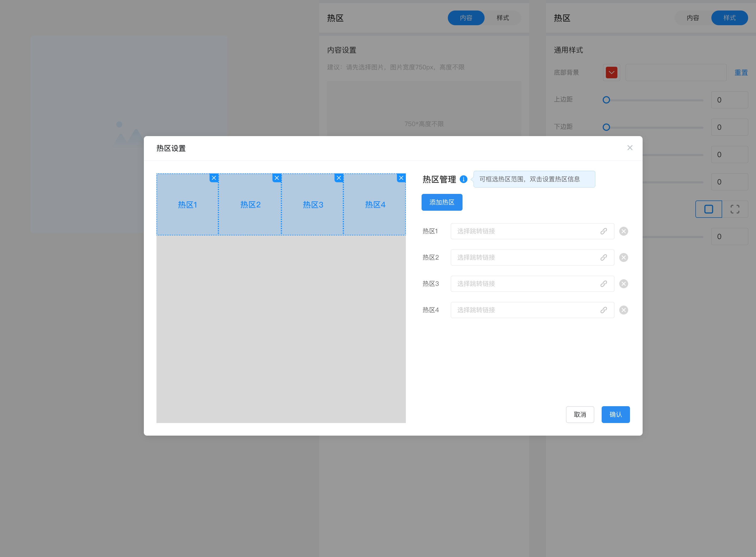Delete 热区4 row using round X icon

click(x=624, y=310)
